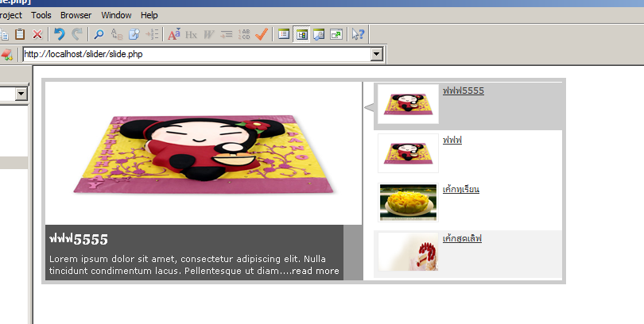Click the ฟฟฟ link in slider list
This screenshot has width=644, height=324.
click(452, 140)
